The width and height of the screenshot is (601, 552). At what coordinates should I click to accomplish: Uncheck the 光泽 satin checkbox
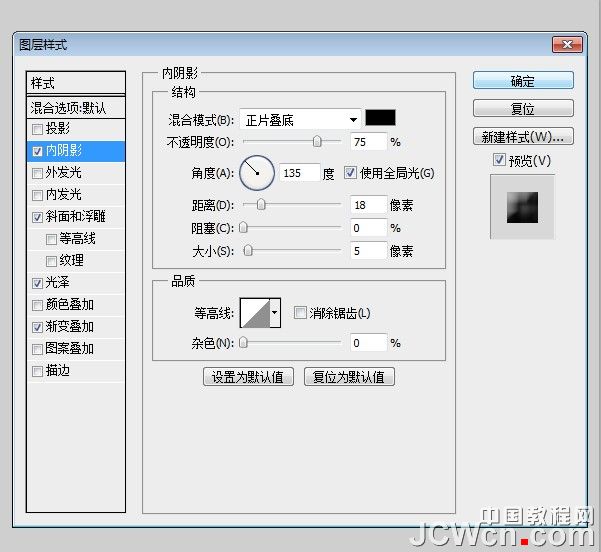click(x=37, y=284)
